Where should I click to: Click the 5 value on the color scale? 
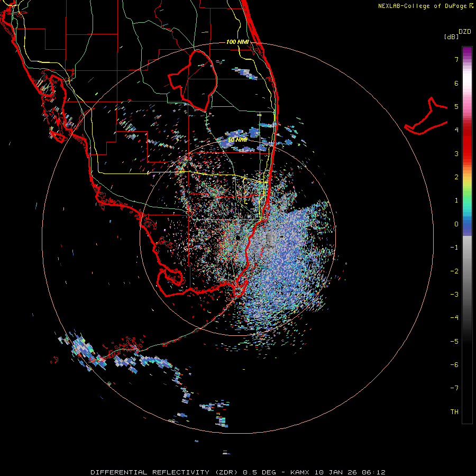[x=456, y=106]
